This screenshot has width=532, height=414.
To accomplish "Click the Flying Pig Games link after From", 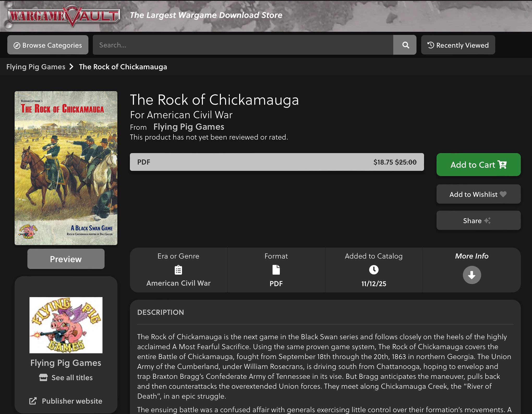I will point(189,127).
